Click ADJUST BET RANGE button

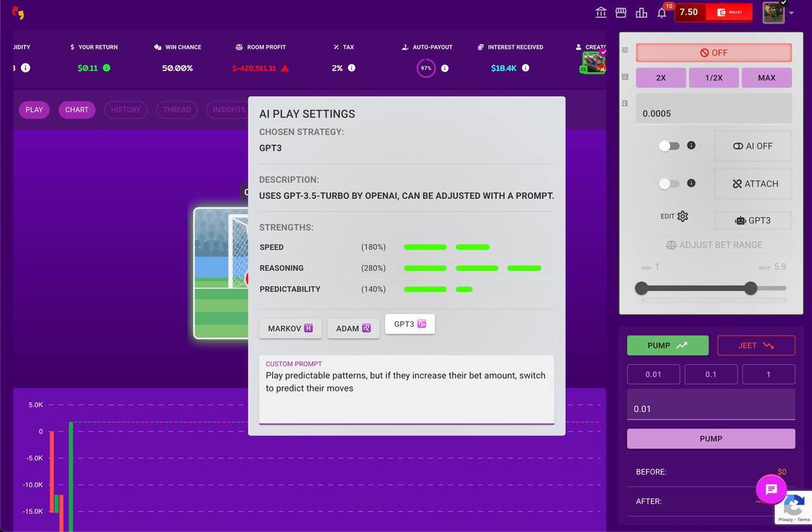coord(714,245)
